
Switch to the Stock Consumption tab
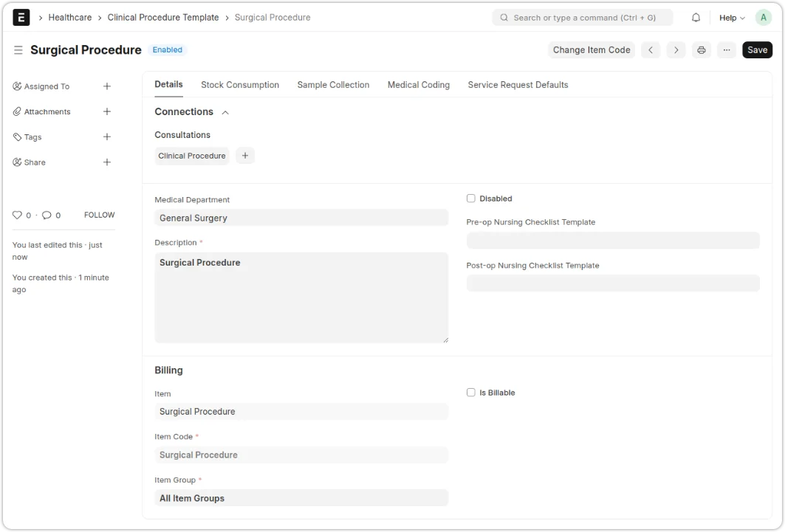[x=240, y=85]
